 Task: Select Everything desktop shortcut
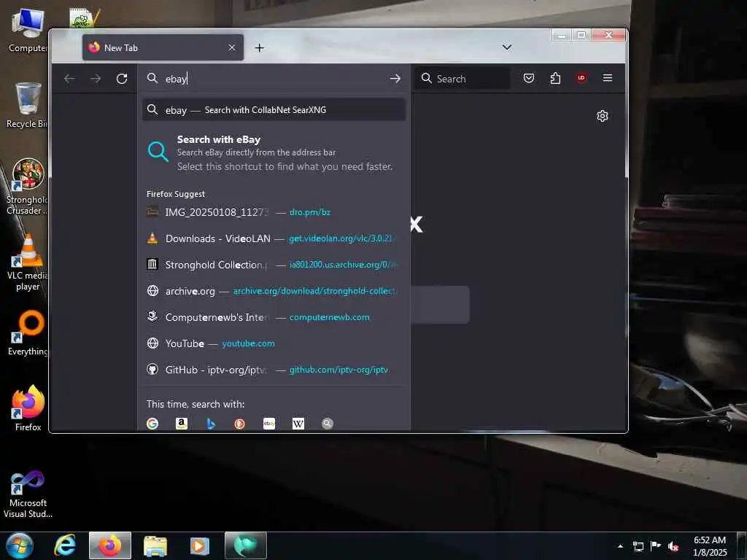28,332
